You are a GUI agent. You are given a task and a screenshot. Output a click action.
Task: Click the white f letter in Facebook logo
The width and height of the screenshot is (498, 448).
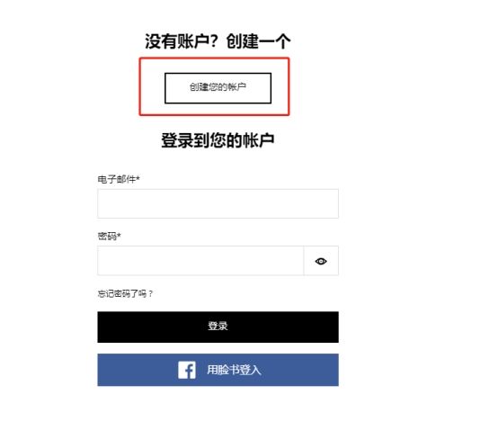coord(190,372)
